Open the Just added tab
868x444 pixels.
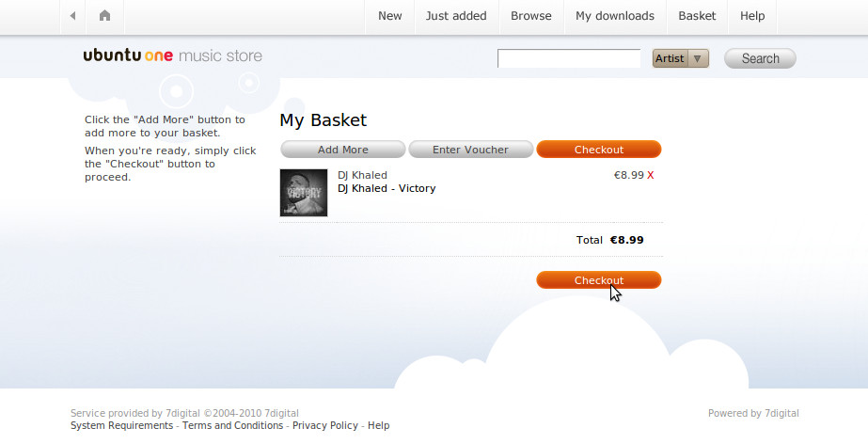[x=456, y=16]
